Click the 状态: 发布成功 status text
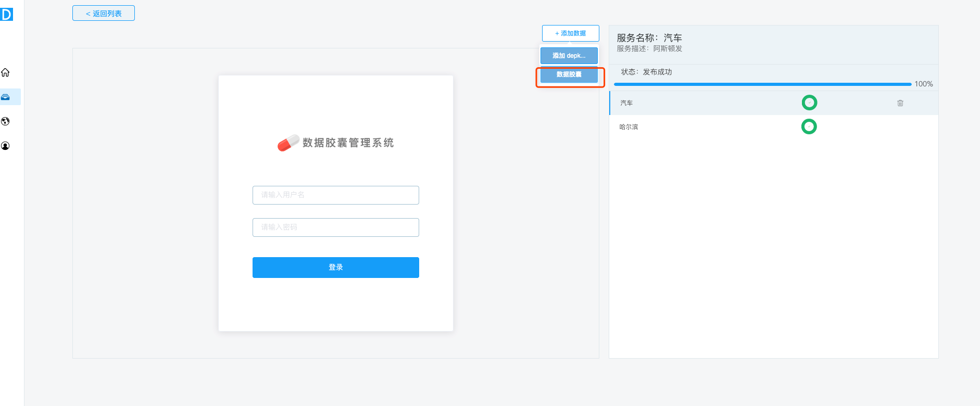 646,72
